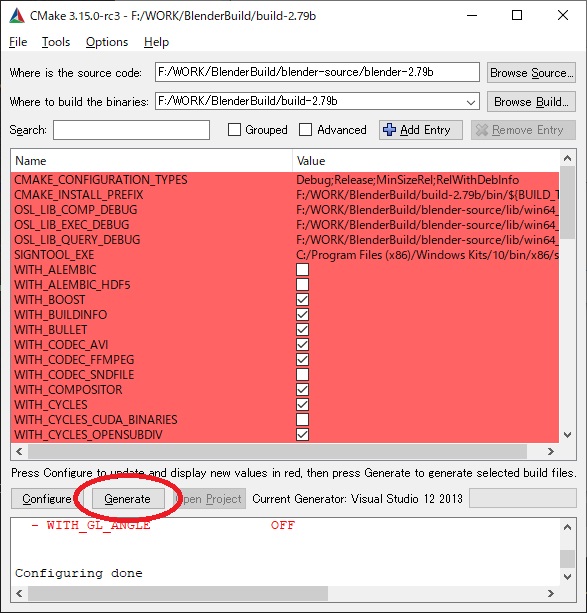Click the Value column header
The image size is (587, 613).
(426, 161)
